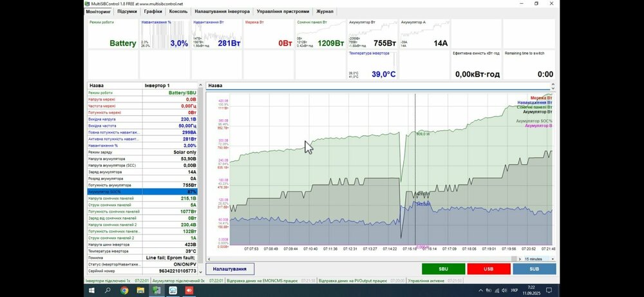Viewport: 644px width, 297px height.
Task: Open File Explorer from the taskbar
Action: pos(140,291)
